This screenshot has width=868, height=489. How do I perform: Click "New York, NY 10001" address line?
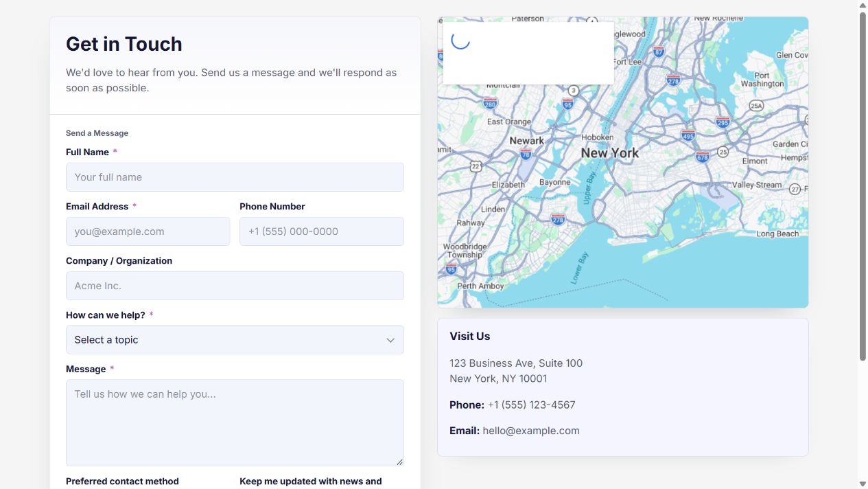(x=498, y=378)
